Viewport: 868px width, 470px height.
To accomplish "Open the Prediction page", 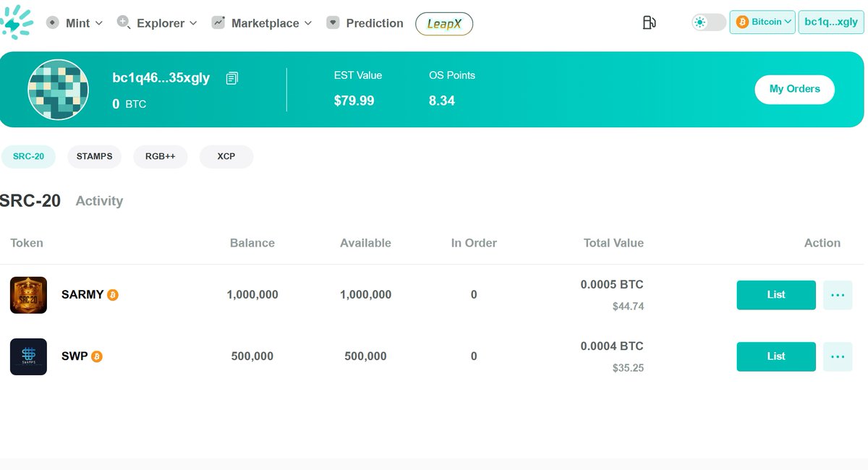I will 375,23.
